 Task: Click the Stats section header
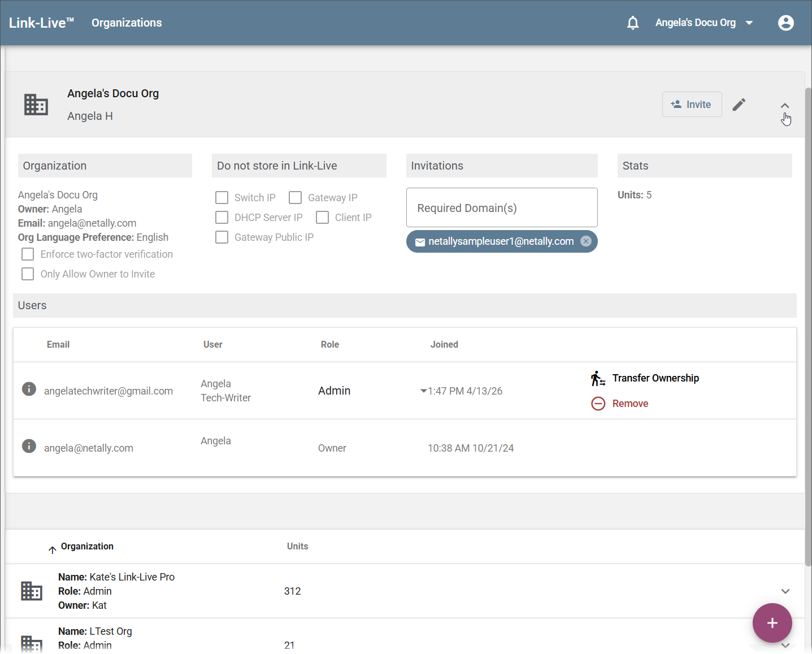point(705,166)
